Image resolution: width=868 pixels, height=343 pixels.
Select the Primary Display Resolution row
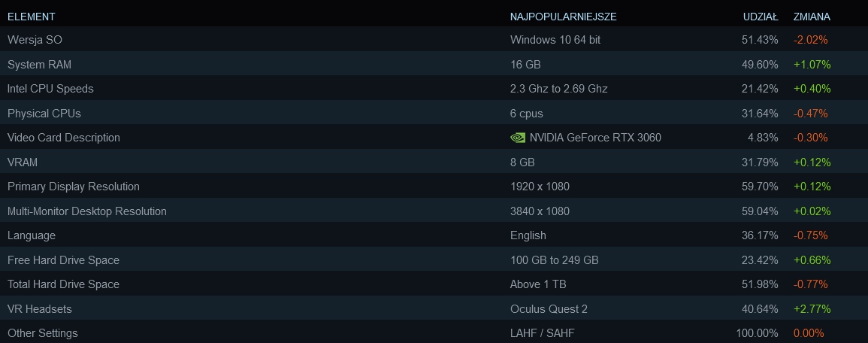[73, 187]
